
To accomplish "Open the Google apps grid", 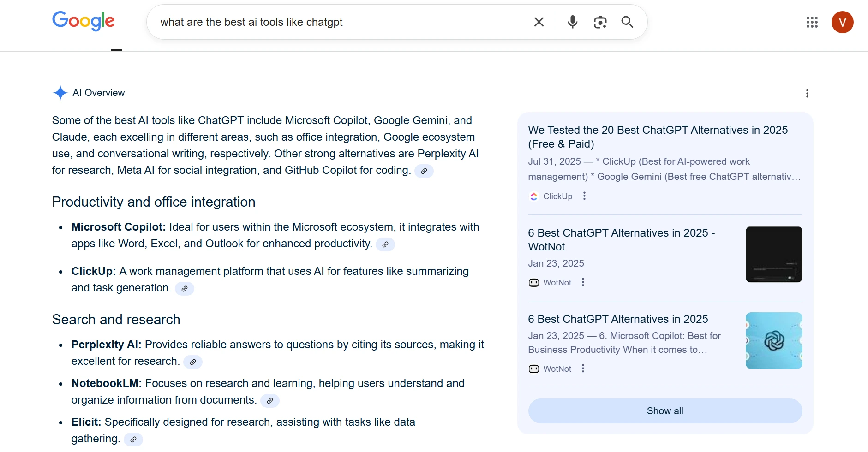I will tap(812, 22).
